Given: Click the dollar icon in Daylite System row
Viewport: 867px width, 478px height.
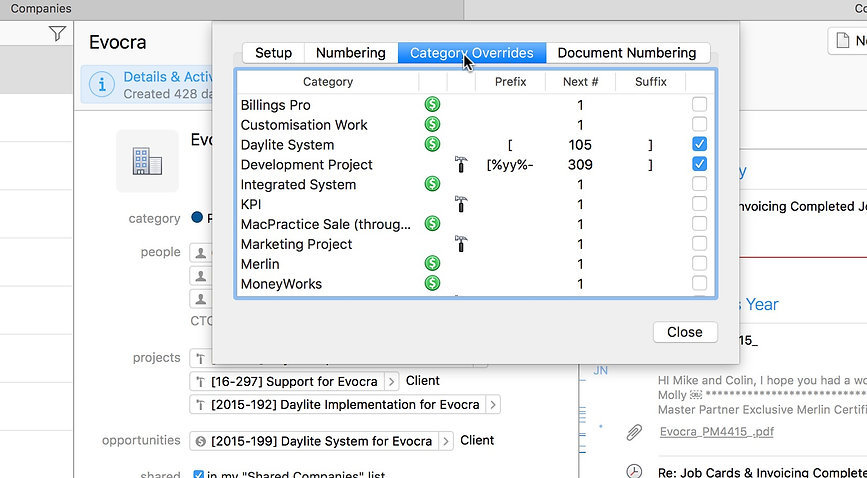Looking at the screenshot, I should [x=432, y=144].
